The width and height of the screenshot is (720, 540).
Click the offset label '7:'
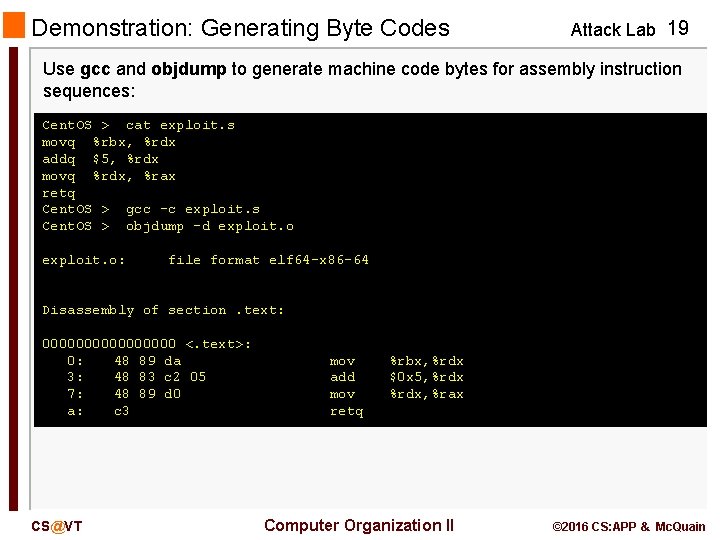pyautogui.click(x=75, y=394)
